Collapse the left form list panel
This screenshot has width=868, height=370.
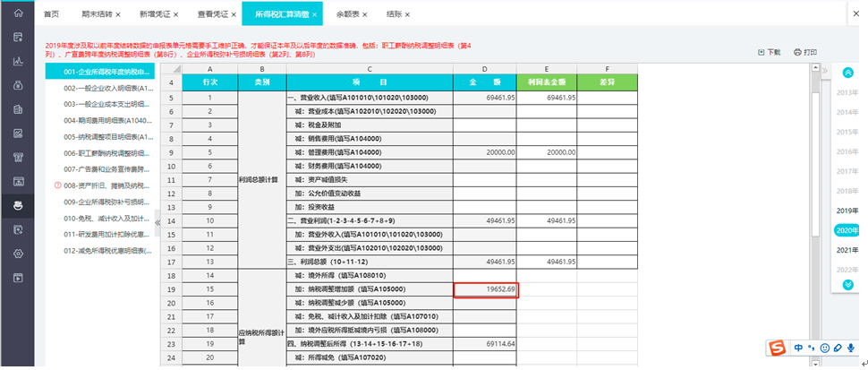point(157,223)
